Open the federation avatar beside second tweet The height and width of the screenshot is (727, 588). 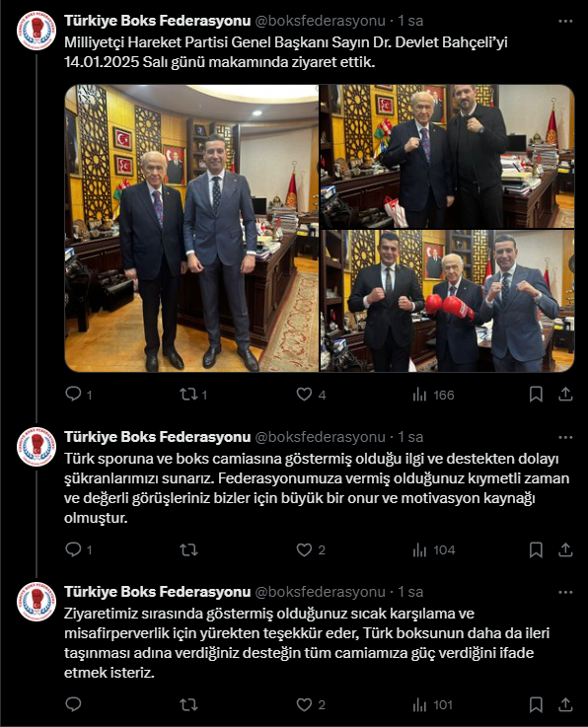pos(37,447)
